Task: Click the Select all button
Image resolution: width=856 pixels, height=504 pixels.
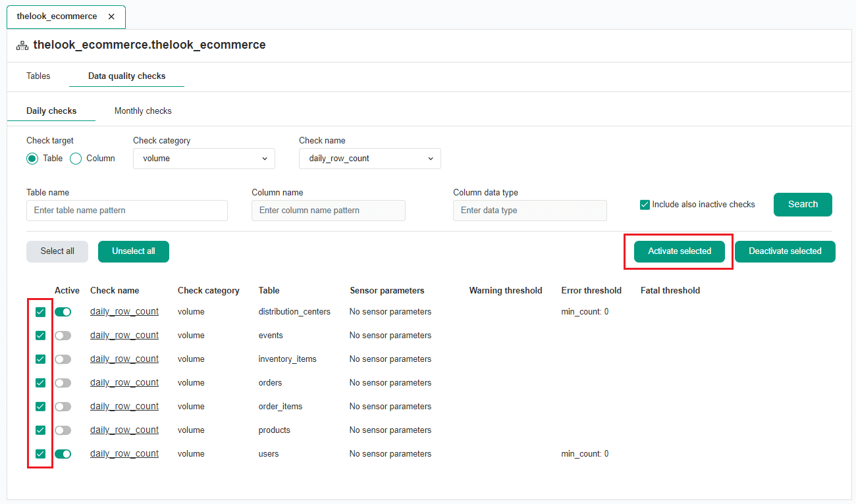Action: pos(57,251)
